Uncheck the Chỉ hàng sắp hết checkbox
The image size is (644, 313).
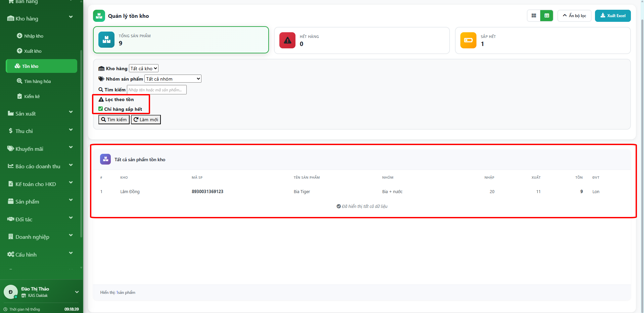tap(100, 109)
